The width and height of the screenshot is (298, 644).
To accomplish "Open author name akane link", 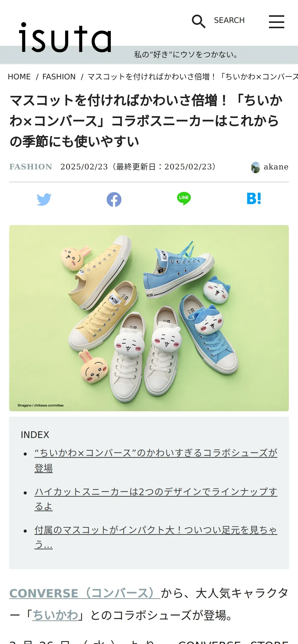I will [276, 167].
